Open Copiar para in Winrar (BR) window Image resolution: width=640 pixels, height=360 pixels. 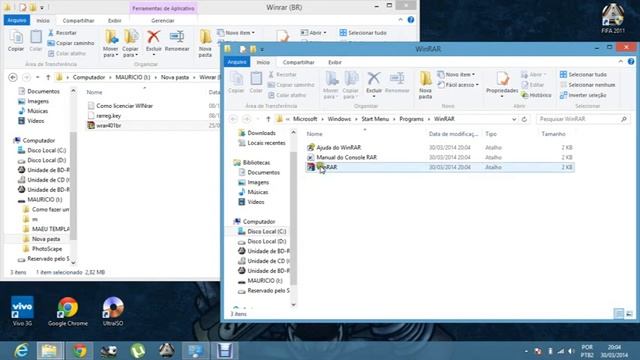point(130,43)
